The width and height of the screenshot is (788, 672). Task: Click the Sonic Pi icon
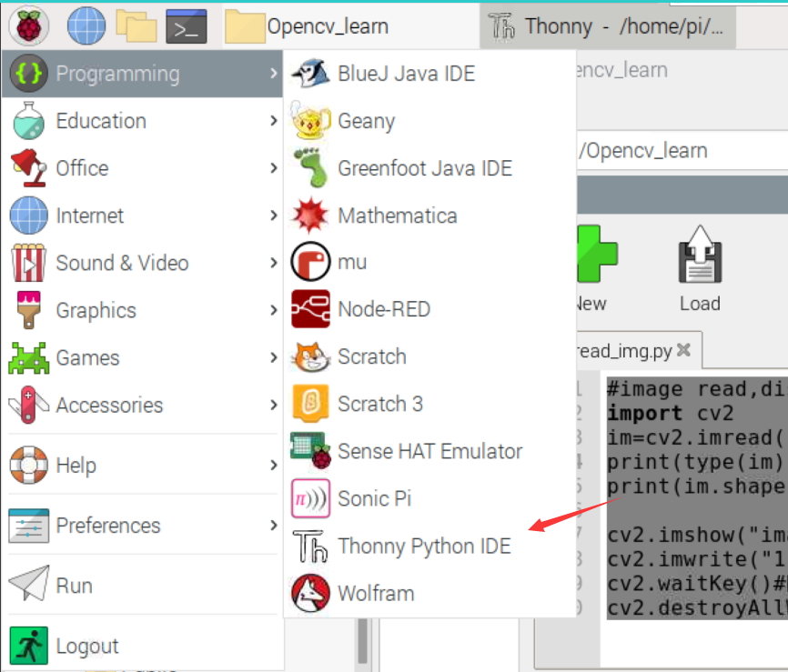click(310, 498)
